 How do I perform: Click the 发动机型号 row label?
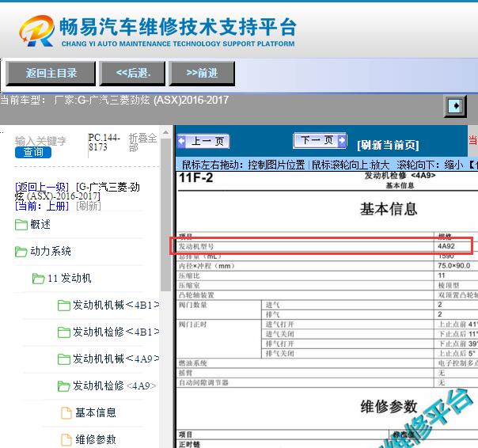click(x=196, y=246)
